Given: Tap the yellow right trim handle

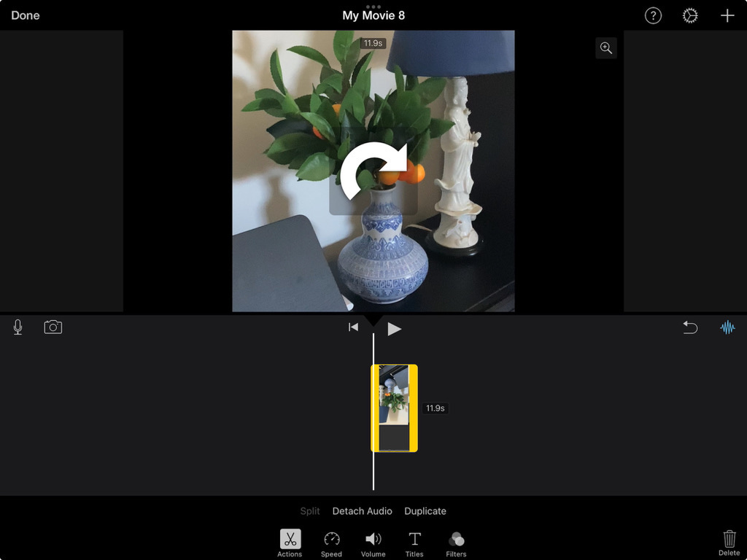Looking at the screenshot, I should pos(414,408).
